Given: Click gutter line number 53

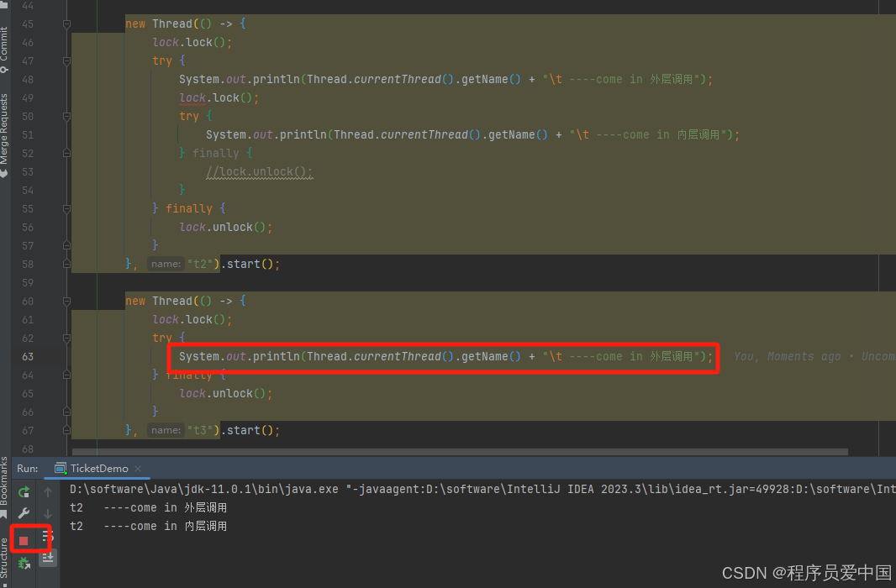Looking at the screenshot, I should click(x=28, y=172).
